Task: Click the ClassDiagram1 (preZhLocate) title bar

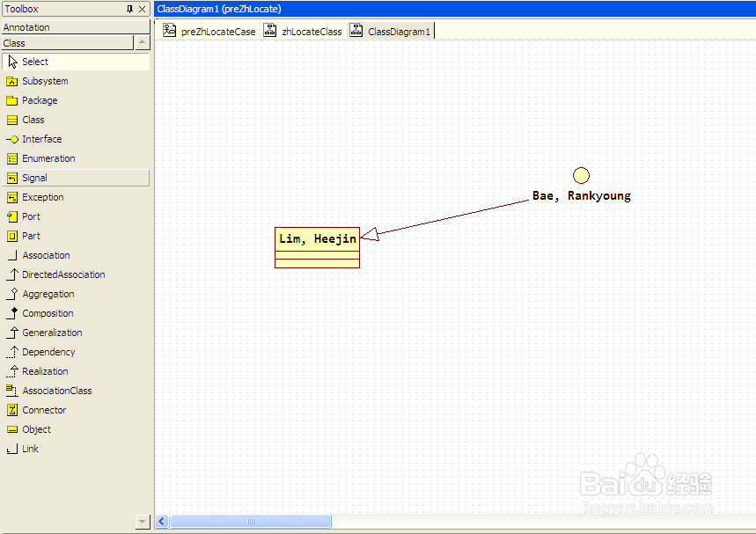Action: point(455,9)
